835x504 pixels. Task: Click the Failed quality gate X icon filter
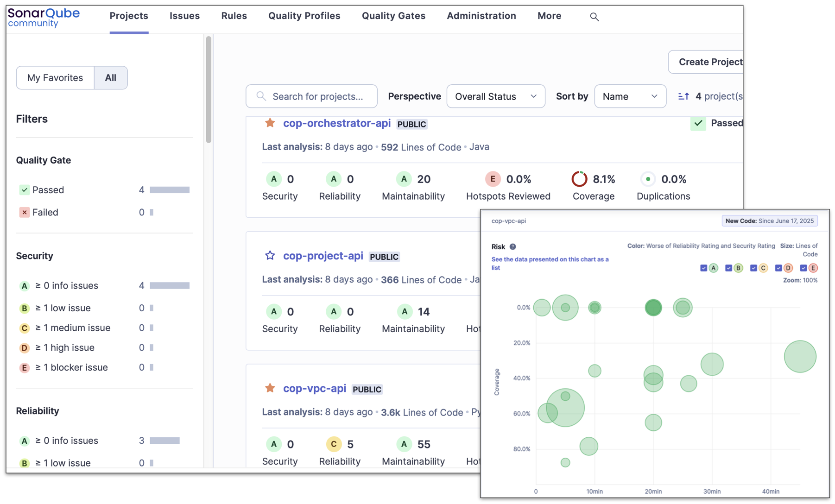[x=25, y=212]
